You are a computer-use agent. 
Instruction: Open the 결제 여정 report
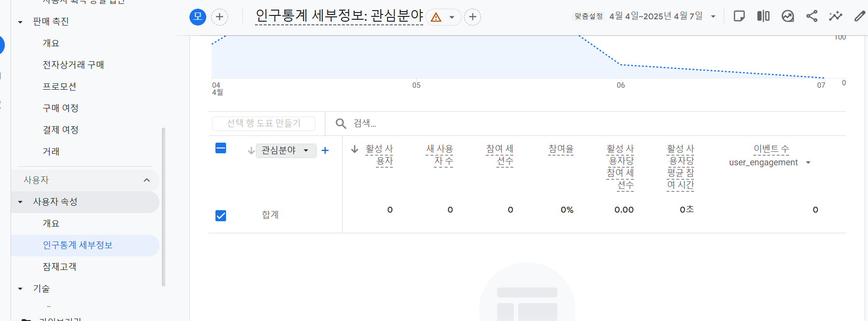coord(60,130)
